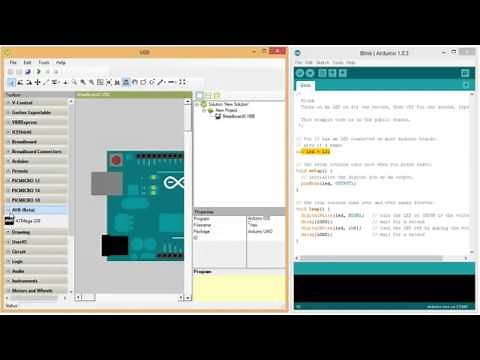This screenshot has width=480, height=360.
Task: Open the Help menu in VBB
Action: click(61, 62)
